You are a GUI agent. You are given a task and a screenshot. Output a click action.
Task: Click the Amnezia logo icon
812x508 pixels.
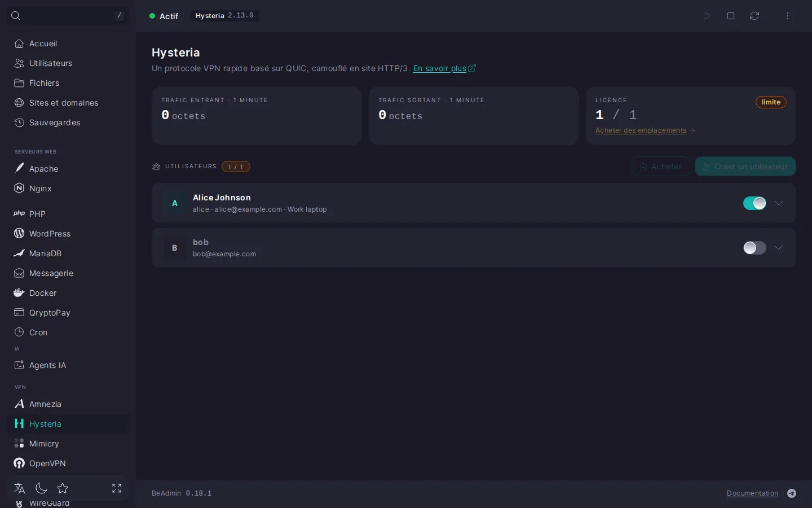[19, 404]
